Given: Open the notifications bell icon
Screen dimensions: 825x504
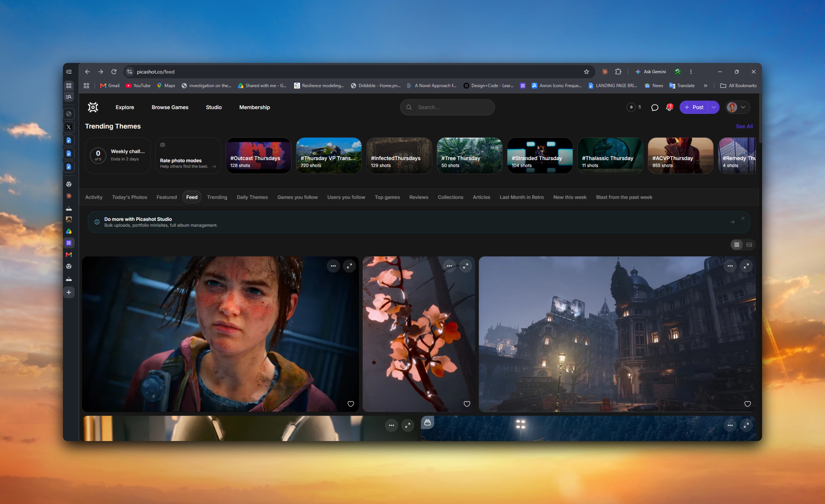Looking at the screenshot, I should click(669, 107).
